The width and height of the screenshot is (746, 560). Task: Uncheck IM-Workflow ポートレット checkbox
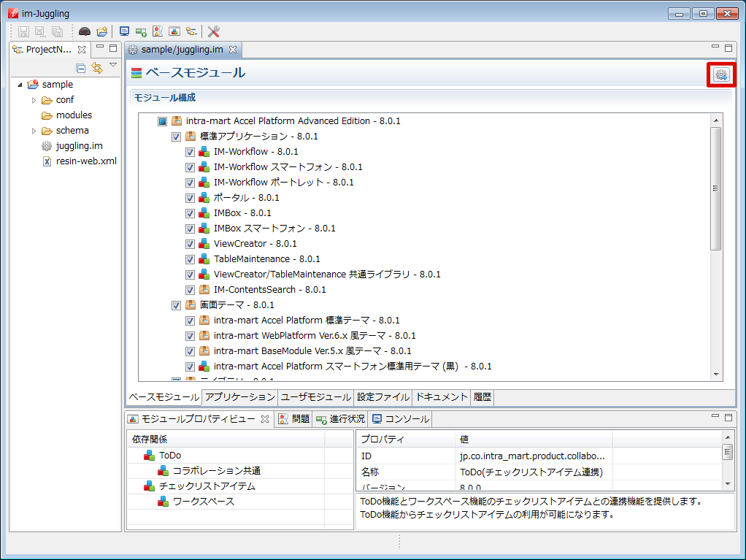pos(190,183)
